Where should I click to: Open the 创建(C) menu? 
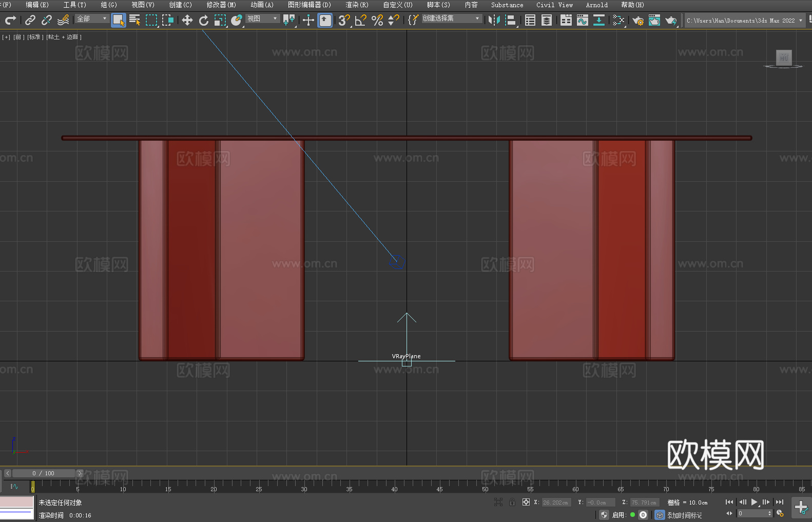[180, 5]
